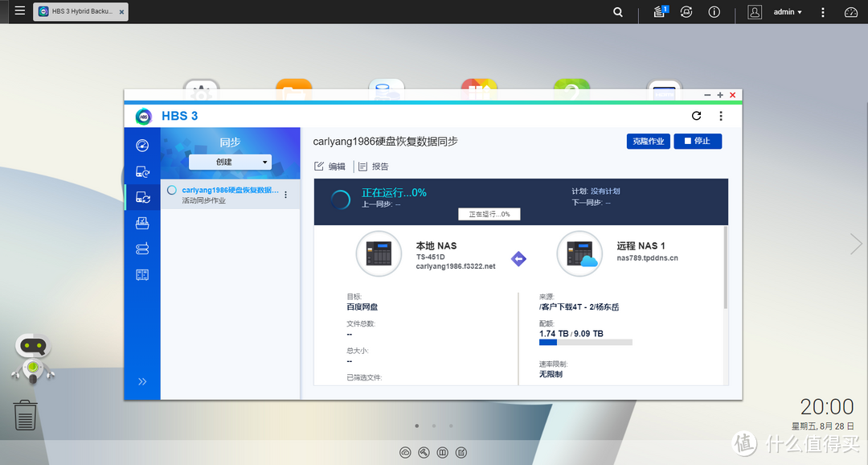Open the top bar more options dots
This screenshot has height=465, width=868.
coord(823,12)
